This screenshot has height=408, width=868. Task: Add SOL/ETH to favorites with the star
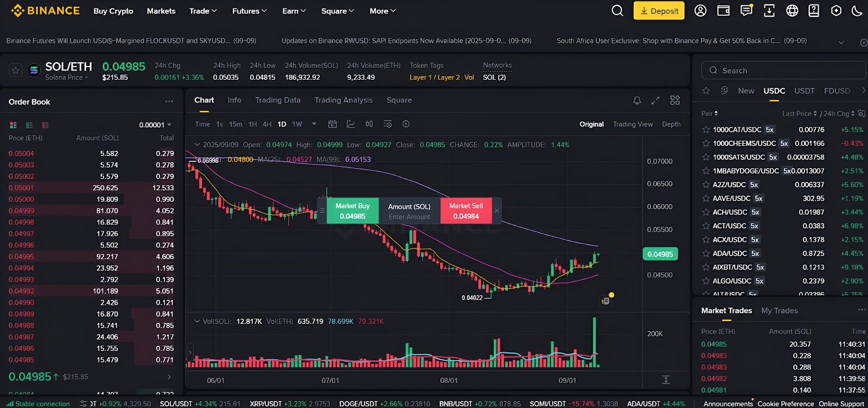point(16,70)
